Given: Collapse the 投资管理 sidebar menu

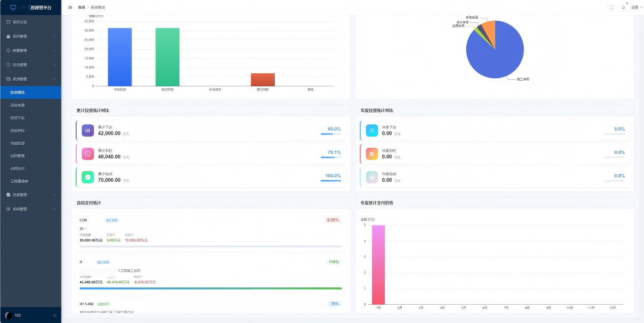Looking at the screenshot, I should (30, 79).
